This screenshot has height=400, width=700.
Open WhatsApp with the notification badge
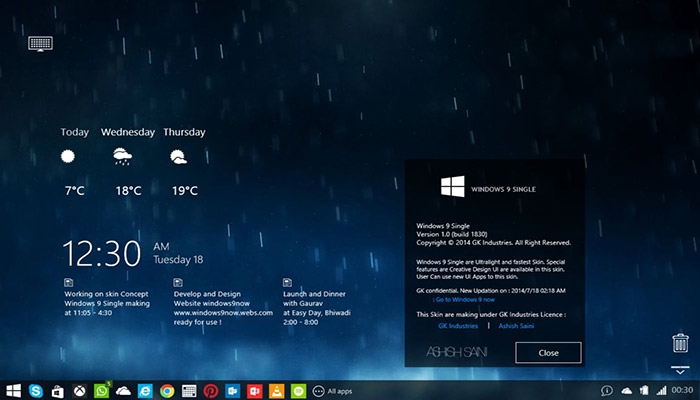pyautogui.click(x=102, y=391)
